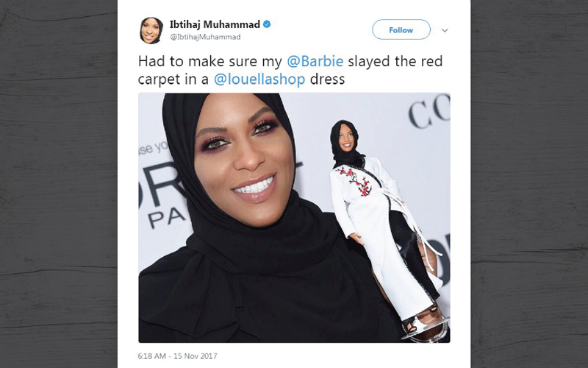Open the tweet options chevron dropdown

[445, 30]
